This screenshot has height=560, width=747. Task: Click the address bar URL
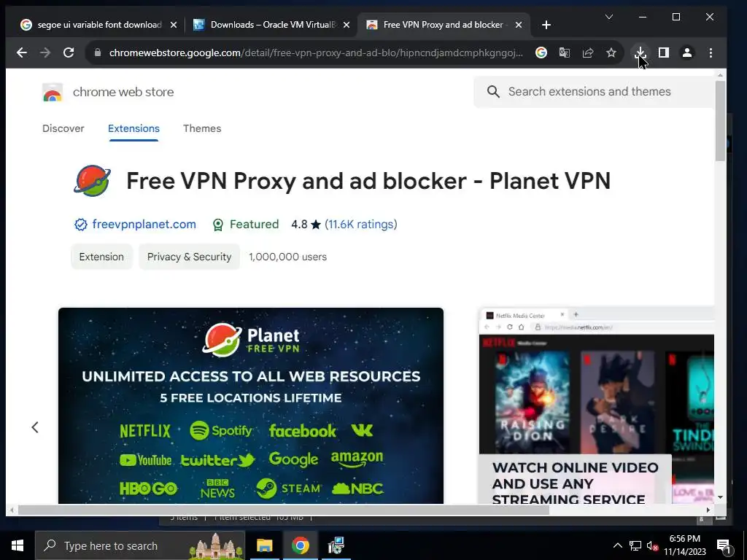click(x=316, y=52)
